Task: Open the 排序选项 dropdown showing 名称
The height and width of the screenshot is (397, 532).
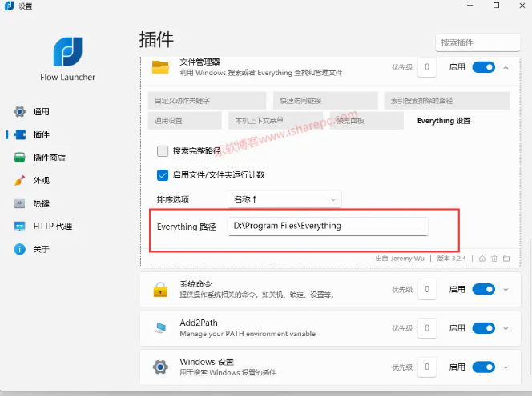Action: 284,198
